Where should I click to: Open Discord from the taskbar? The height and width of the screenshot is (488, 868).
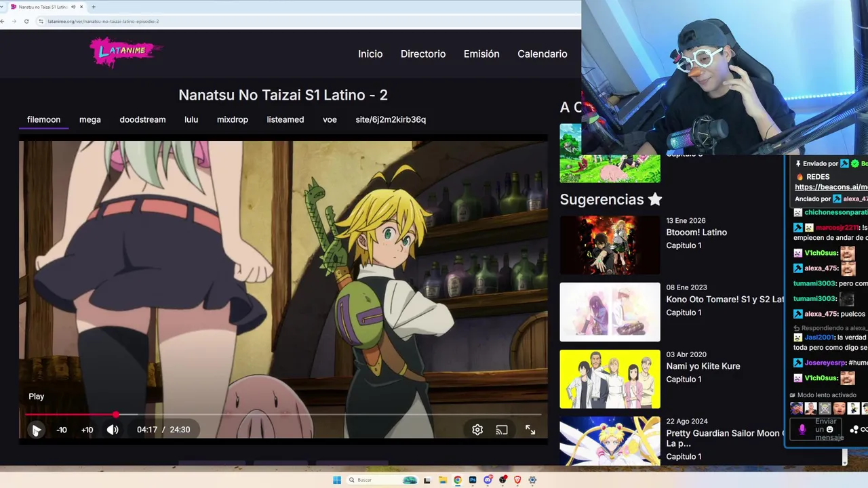click(488, 480)
